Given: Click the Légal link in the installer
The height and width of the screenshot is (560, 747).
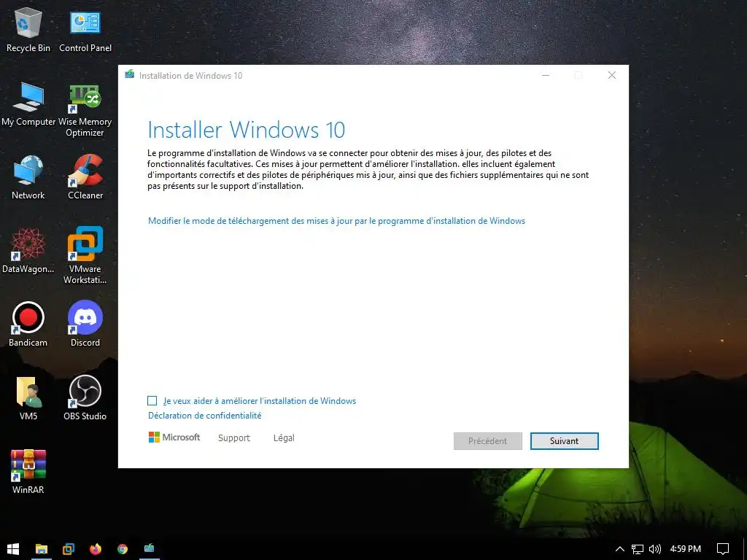Looking at the screenshot, I should pos(284,437).
